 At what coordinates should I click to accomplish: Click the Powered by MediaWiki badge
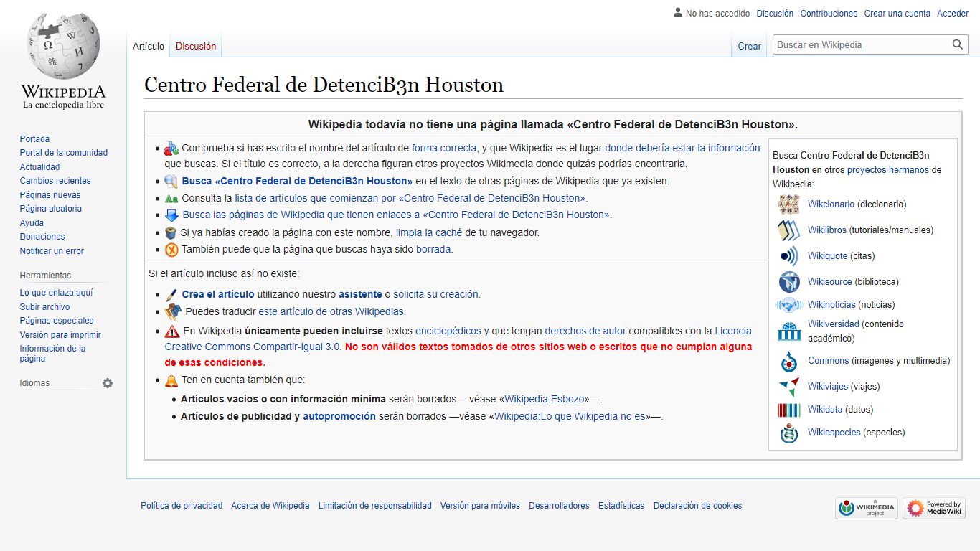934,509
